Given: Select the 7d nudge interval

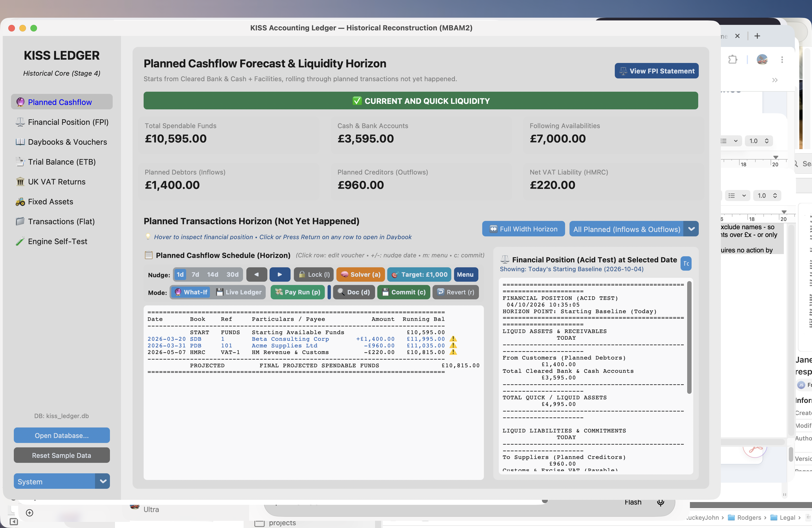Looking at the screenshot, I should pyautogui.click(x=195, y=274).
